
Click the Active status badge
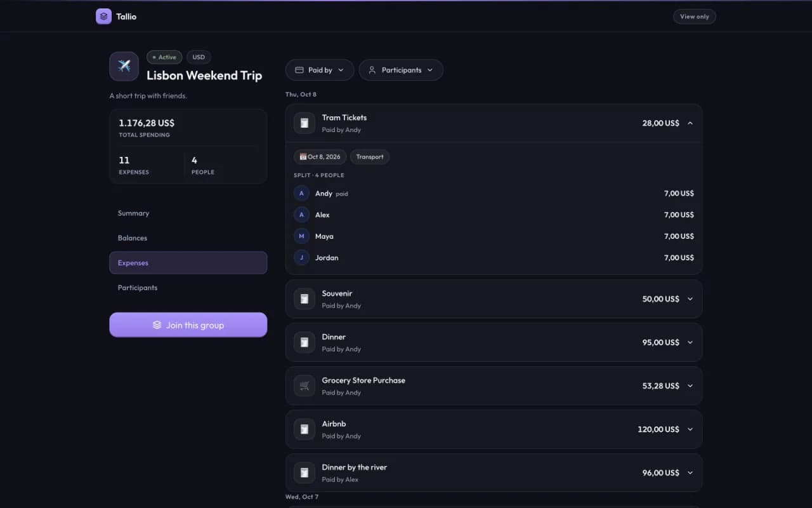(x=164, y=57)
